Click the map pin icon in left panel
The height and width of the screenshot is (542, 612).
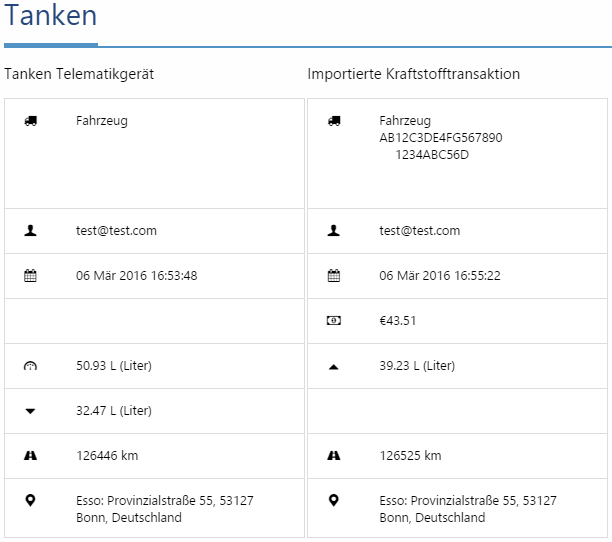pyautogui.click(x=30, y=500)
